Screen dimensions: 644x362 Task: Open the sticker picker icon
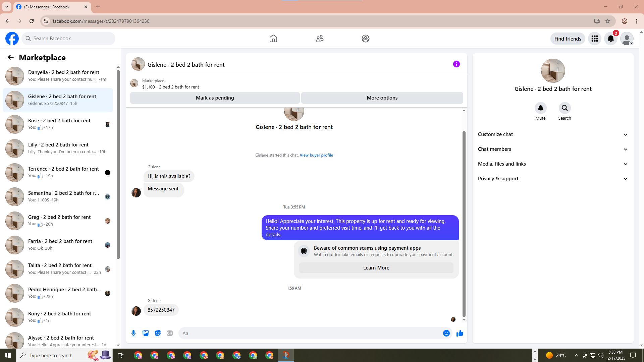click(158, 333)
